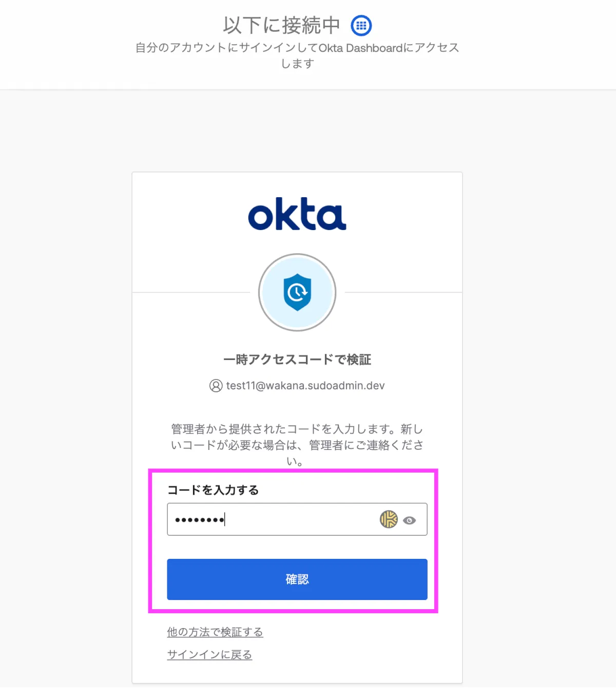Show the hidden code with eye icon
The height and width of the screenshot is (697, 616).
pos(409,520)
